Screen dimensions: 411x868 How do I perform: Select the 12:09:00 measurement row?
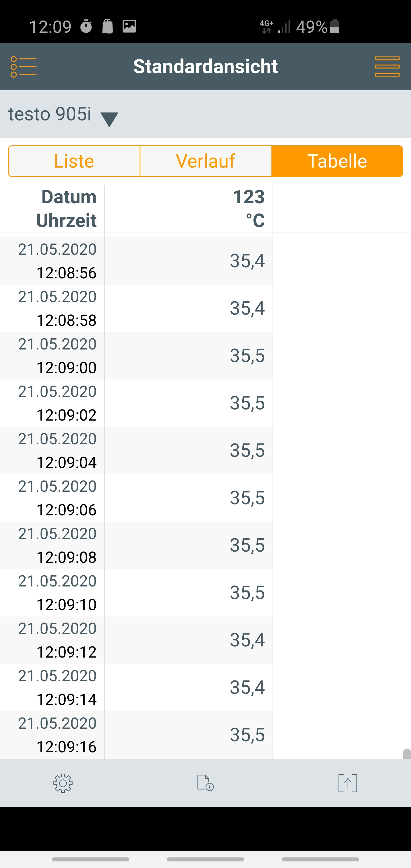pyautogui.click(x=136, y=356)
